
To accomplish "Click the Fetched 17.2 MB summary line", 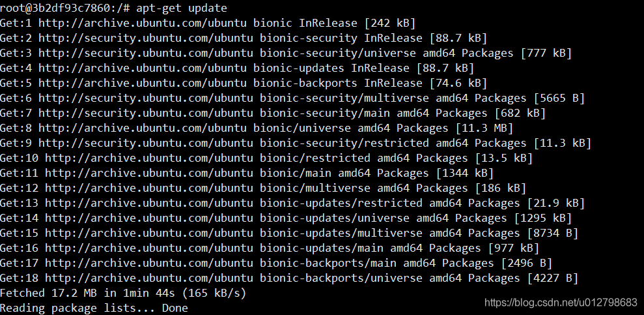I will point(123,293).
